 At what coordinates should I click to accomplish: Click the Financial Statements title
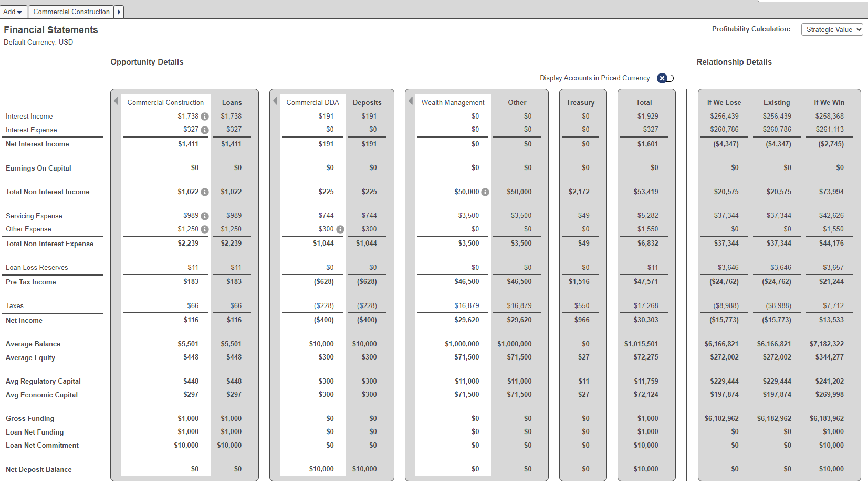[51, 30]
